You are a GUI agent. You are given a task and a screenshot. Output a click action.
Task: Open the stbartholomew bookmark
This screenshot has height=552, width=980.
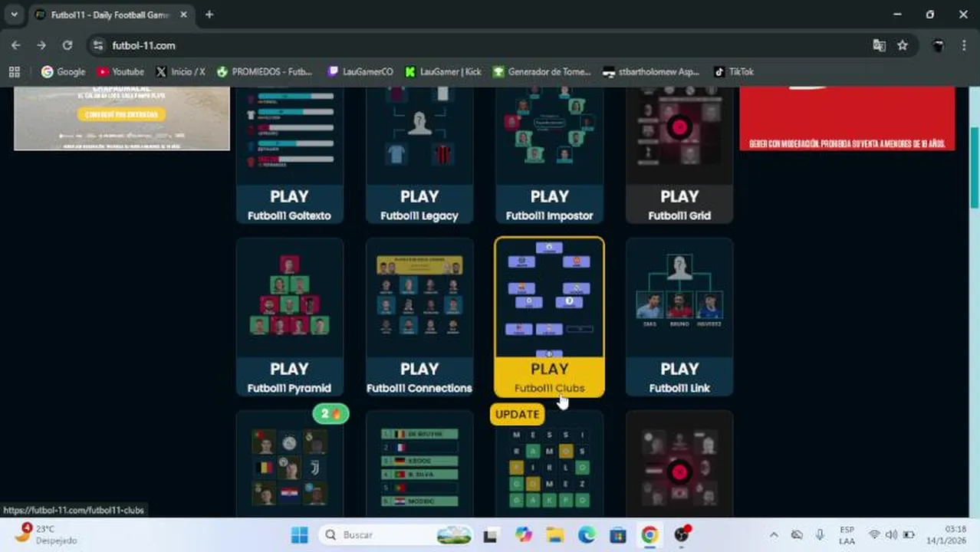(651, 71)
